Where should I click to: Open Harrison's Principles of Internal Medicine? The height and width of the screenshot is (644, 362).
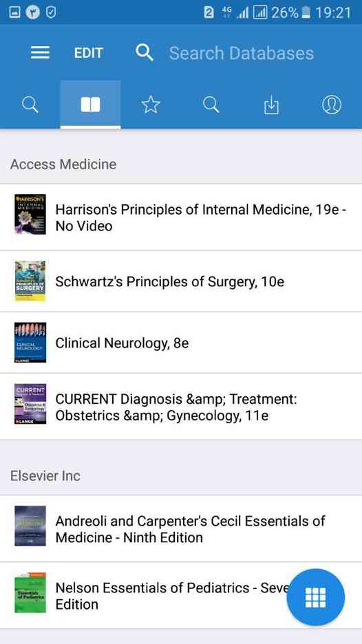point(181,217)
